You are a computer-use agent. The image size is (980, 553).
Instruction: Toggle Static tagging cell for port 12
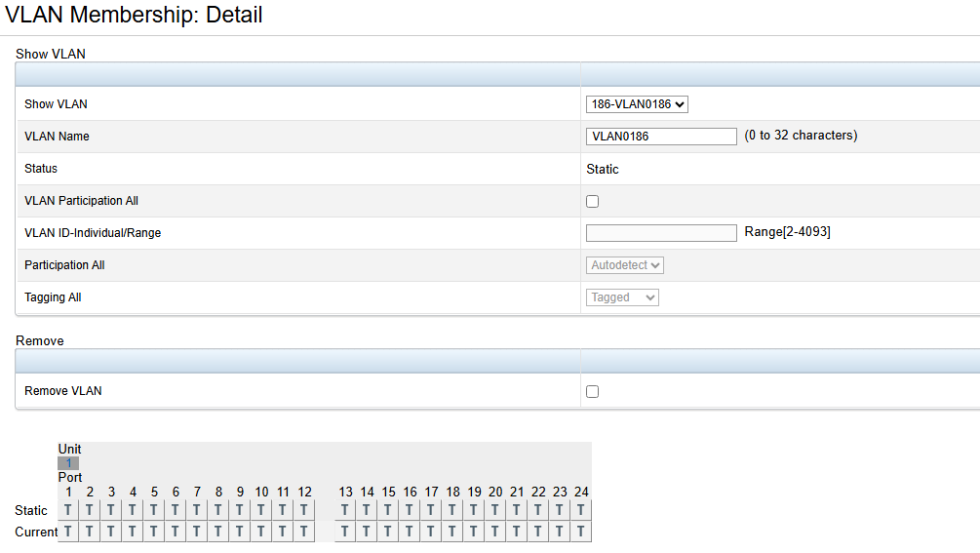304,510
